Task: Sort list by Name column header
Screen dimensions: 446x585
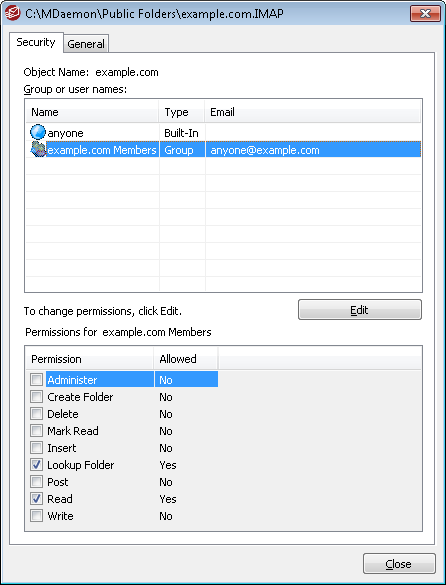Action: [92, 112]
